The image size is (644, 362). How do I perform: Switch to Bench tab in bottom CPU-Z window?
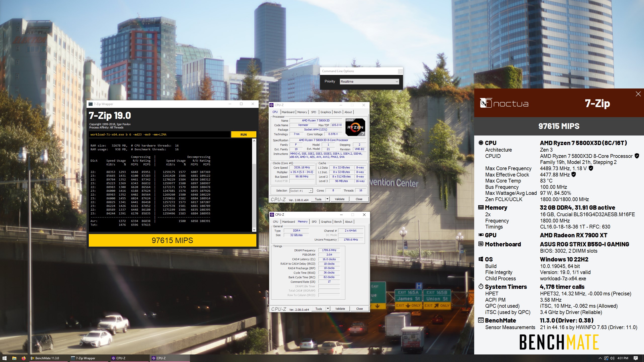click(x=338, y=222)
